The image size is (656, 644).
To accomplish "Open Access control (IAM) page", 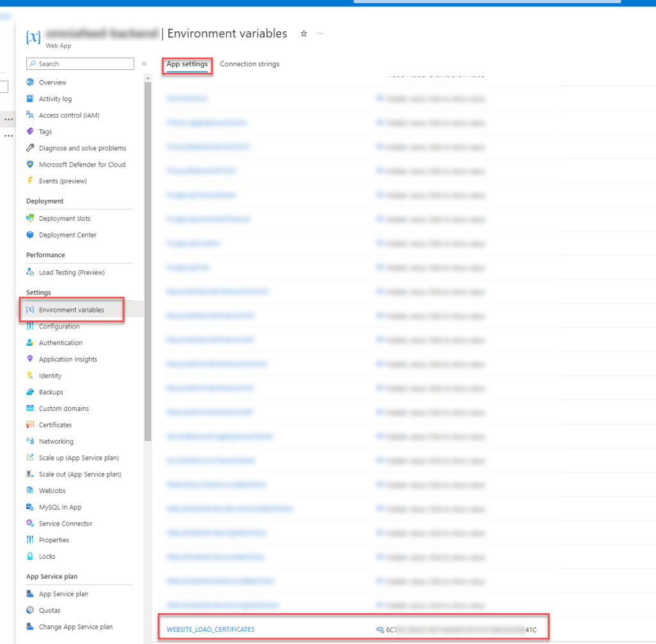I will coord(69,115).
